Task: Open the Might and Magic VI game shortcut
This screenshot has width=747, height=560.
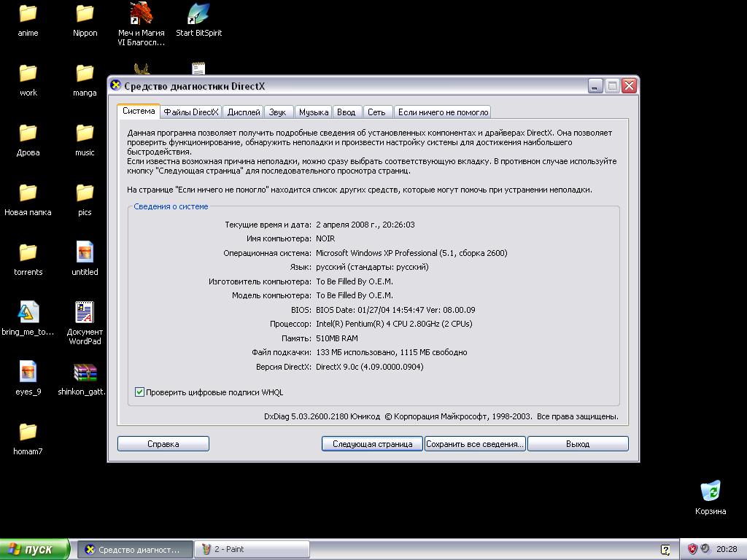Action: (x=141, y=14)
